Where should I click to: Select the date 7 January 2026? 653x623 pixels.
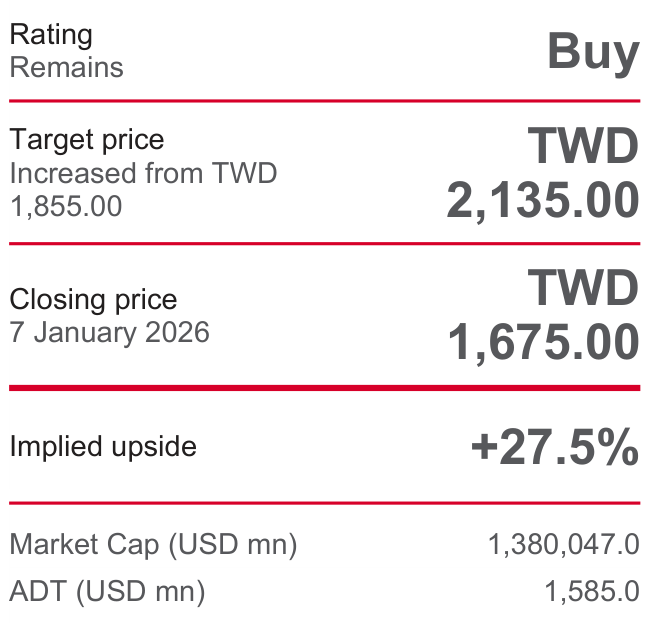(109, 332)
